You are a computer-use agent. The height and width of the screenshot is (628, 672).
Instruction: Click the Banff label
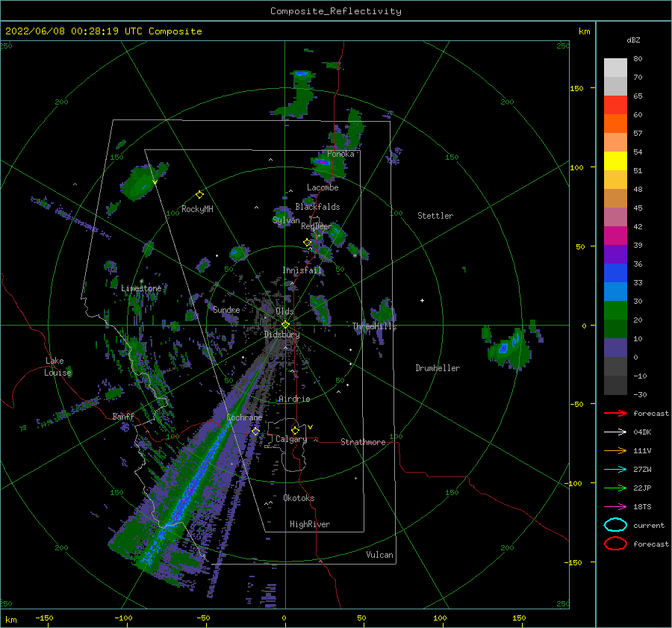tap(123, 416)
